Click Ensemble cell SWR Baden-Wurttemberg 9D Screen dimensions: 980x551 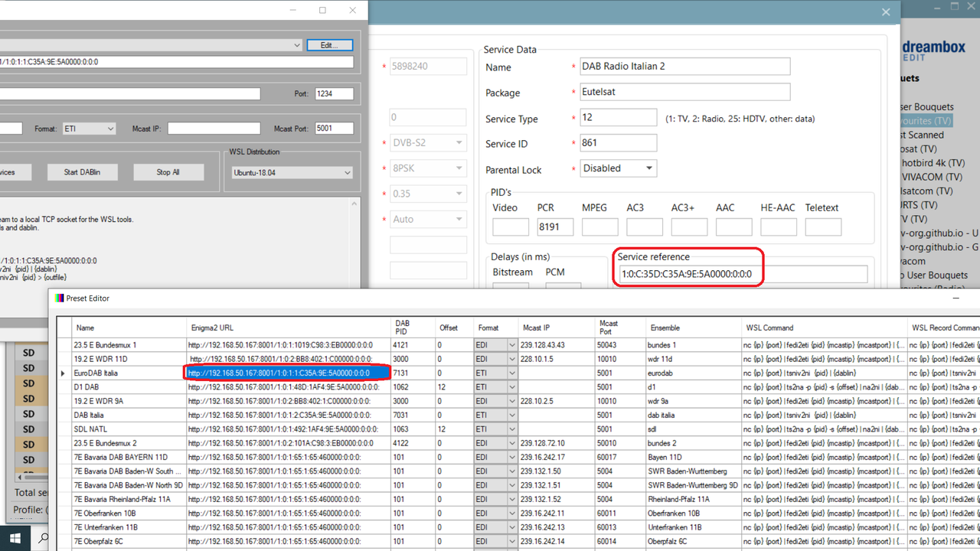click(x=693, y=485)
